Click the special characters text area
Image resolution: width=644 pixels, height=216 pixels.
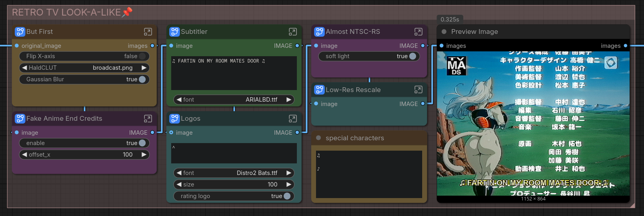click(369, 174)
